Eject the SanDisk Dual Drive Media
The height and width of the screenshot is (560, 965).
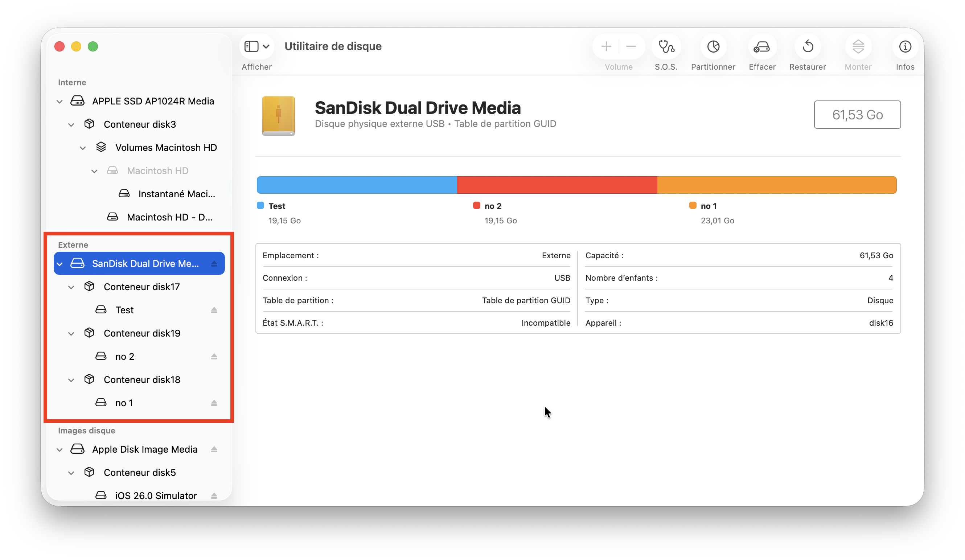pyautogui.click(x=214, y=264)
